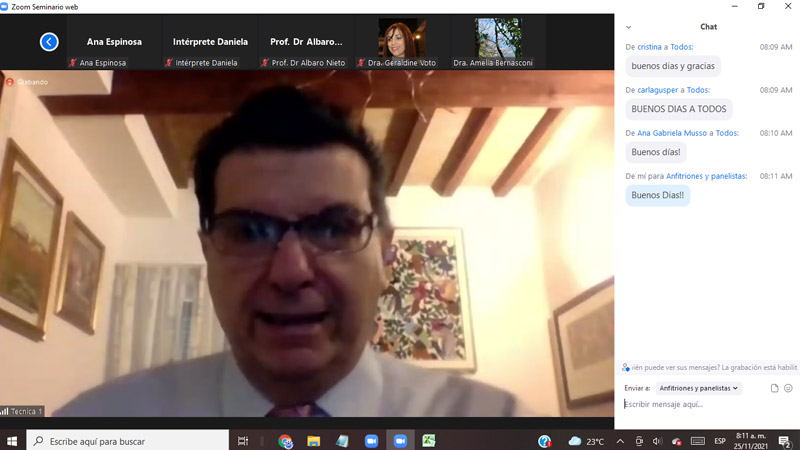Click the message 'Buenos días!' from Ana Gabriela
Image resolution: width=800 pixels, height=450 pixels.
(x=656, y=152)
